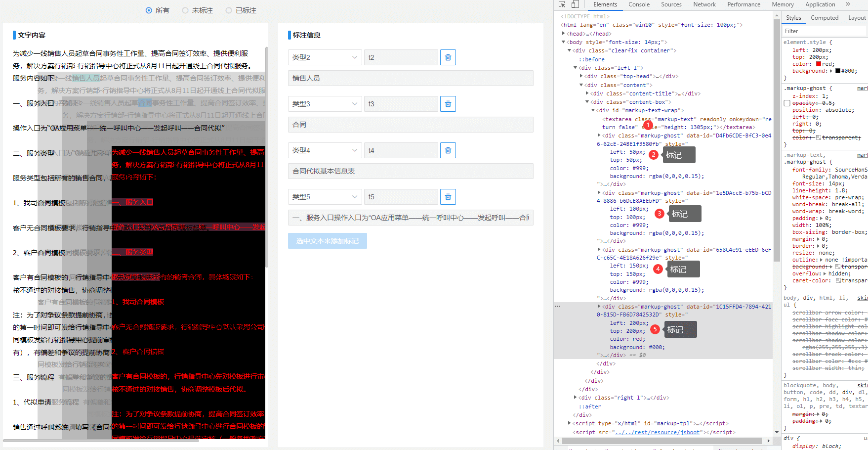Open the 类型2 dropdown

point(324,57)
